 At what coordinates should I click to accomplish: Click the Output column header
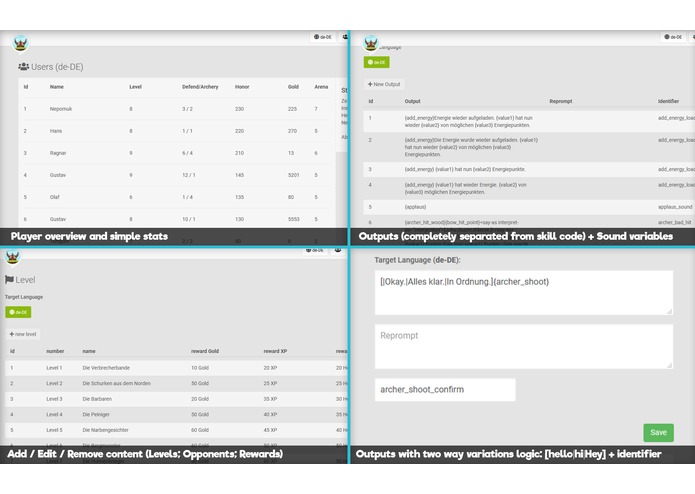point(412,101)
